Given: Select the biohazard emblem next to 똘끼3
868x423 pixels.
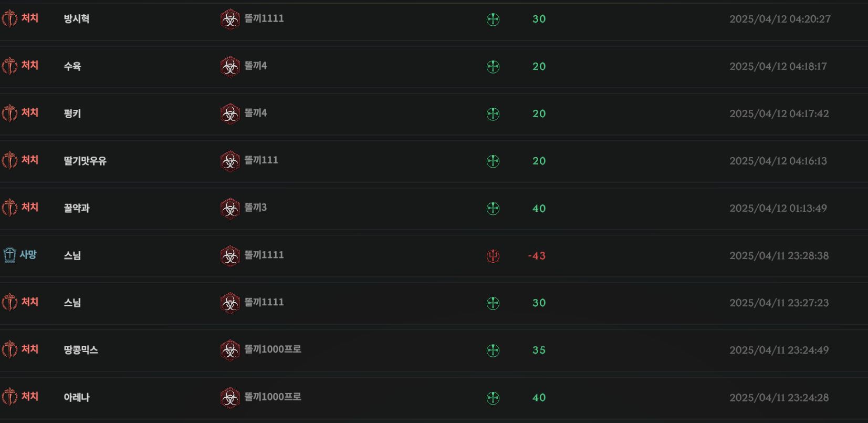Looking at the screenshot, I should pyautogui.click(x=230, y=209).
